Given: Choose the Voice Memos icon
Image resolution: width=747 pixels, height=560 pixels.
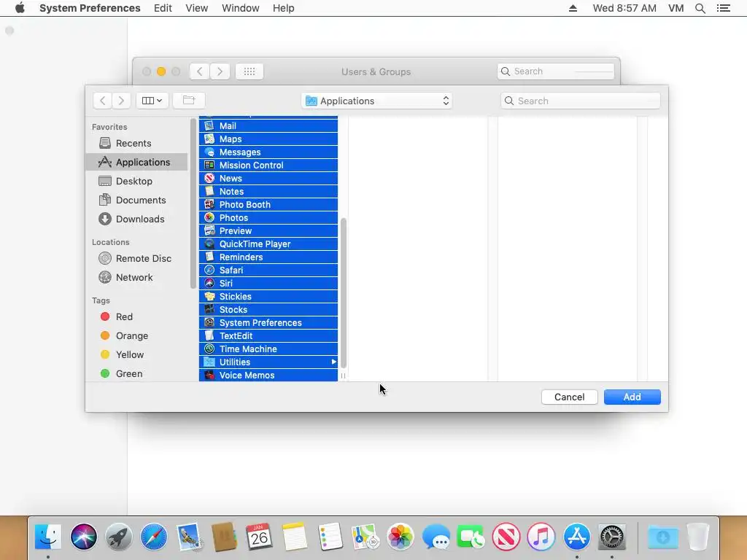Looking at the screenshot, I should pyautogui.click(x=209, y=376).
